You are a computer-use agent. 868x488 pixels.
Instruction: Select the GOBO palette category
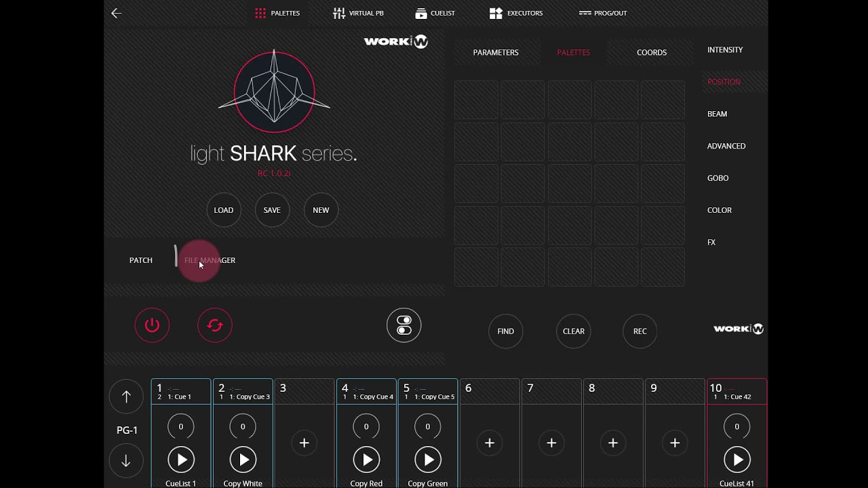click(717, 178)
